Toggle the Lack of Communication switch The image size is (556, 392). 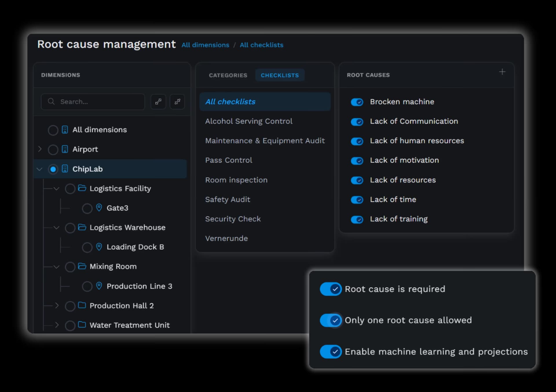tap(357, 122)
